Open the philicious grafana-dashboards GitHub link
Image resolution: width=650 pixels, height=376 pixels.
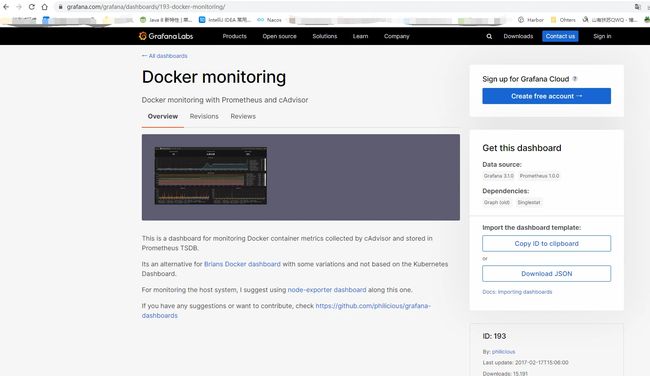click(373, 306)
